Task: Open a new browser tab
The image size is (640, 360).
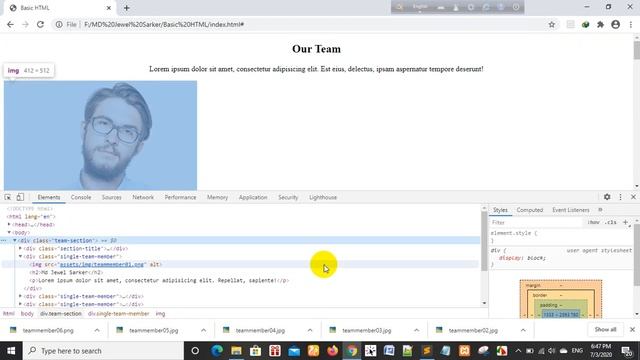Action: tap(127, 8)
